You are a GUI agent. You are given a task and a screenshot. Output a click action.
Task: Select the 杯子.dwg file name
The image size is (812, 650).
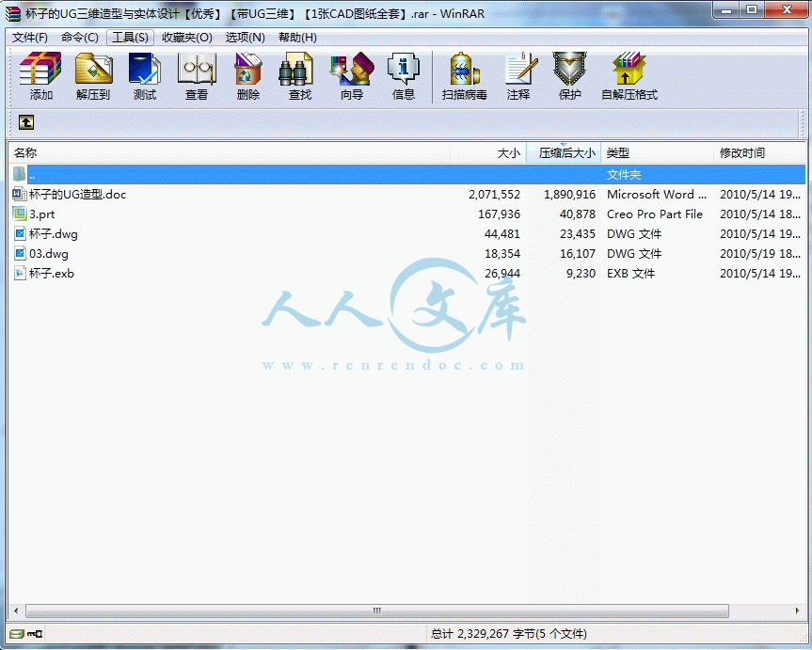tap(54, 233)
